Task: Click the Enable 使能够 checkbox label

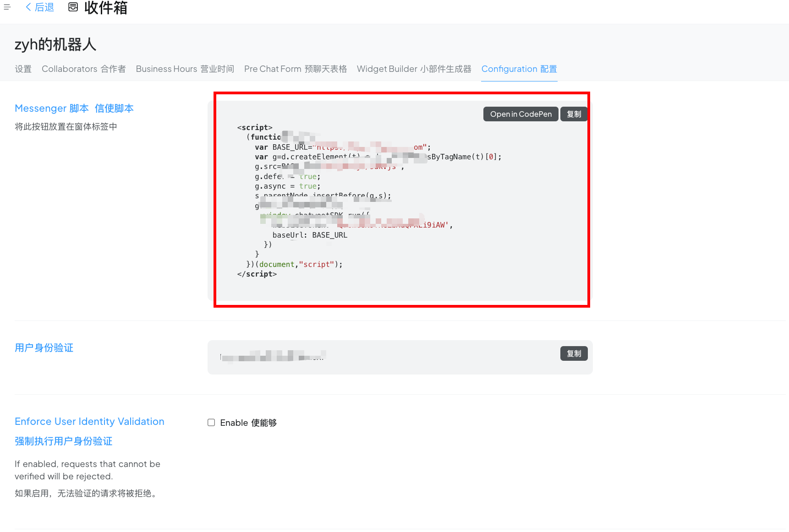Action: click(248, 423)
